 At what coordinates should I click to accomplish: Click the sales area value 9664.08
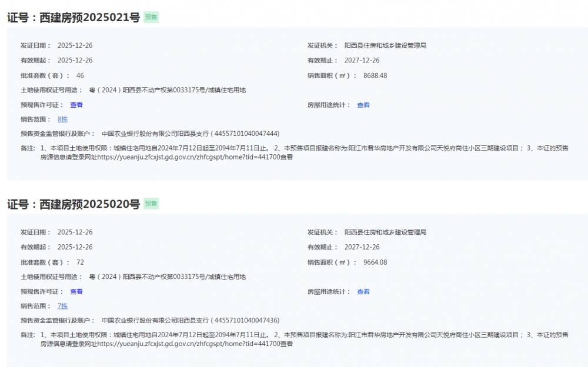[375, 262]
